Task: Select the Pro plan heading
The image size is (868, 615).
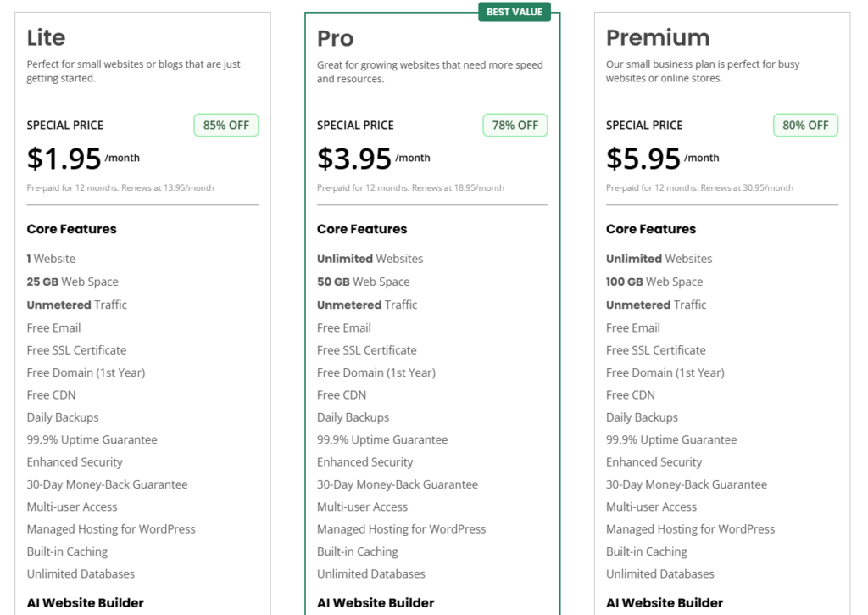Action: (x=336, y=38)
